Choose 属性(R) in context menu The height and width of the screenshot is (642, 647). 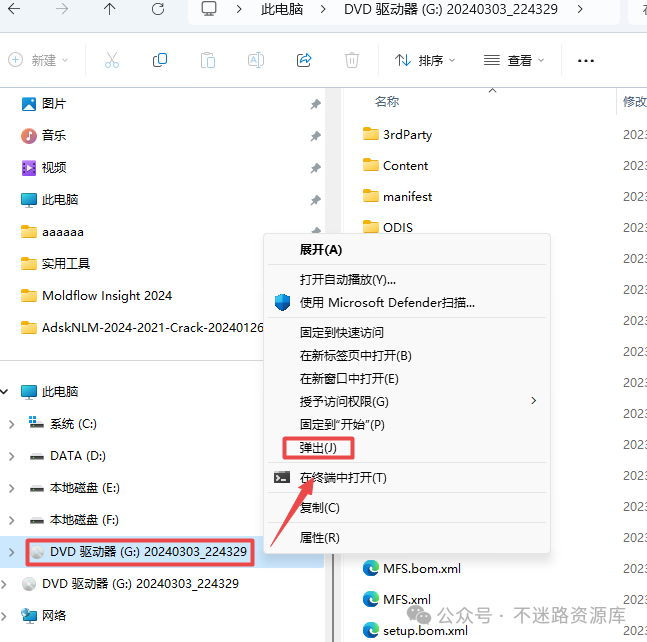point(320,538)
